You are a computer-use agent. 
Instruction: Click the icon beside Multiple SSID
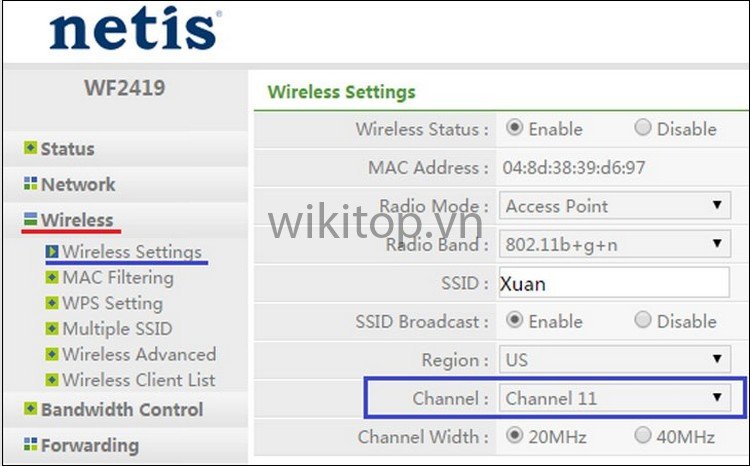53,329
